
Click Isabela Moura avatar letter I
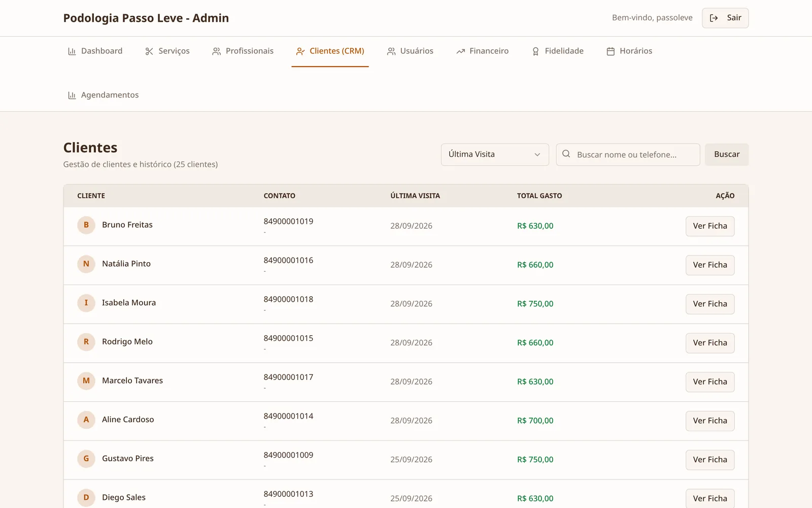click(x=86, y=303)
